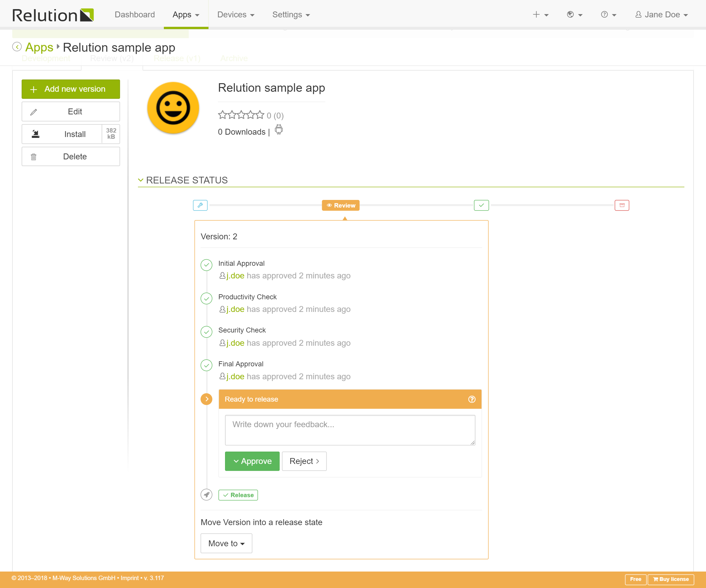This screenshot has height=588, width=706.
Task: Click the Security Check checkmark circle
Action: [x=207, y=332]
